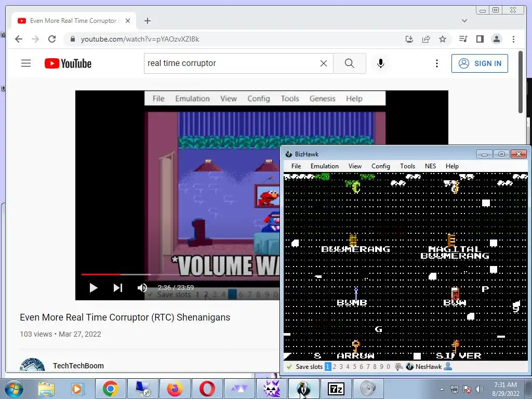Image resolution: width=532 pixels, height=399 pixels.
Task: Select save slot 2 in BizHawk
Action: tap(335, 367)
